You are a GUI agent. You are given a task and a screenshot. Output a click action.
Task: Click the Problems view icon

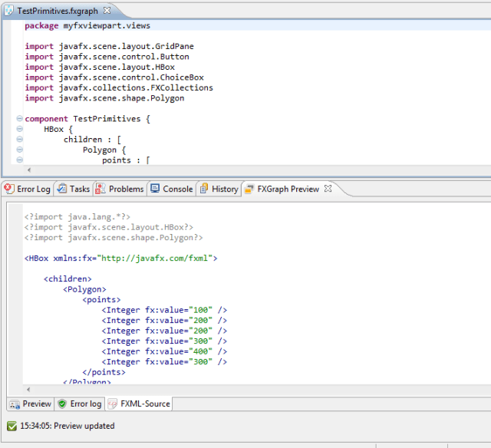tap(101, 189)
